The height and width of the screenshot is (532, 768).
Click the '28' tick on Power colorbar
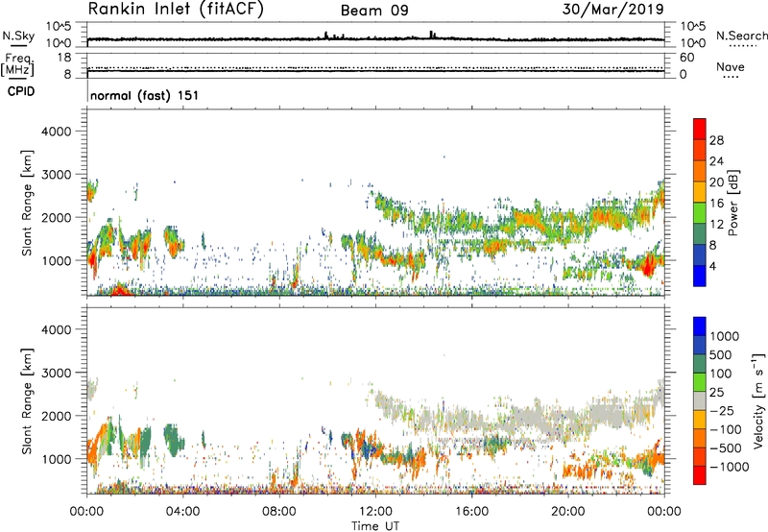pyautogui.click(x=716, y=140)
